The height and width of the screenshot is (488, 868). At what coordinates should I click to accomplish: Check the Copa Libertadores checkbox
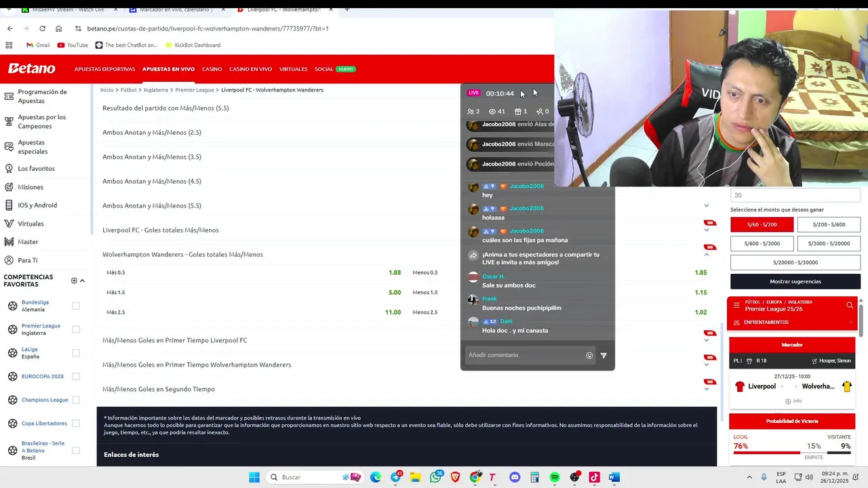pos(76,423)
